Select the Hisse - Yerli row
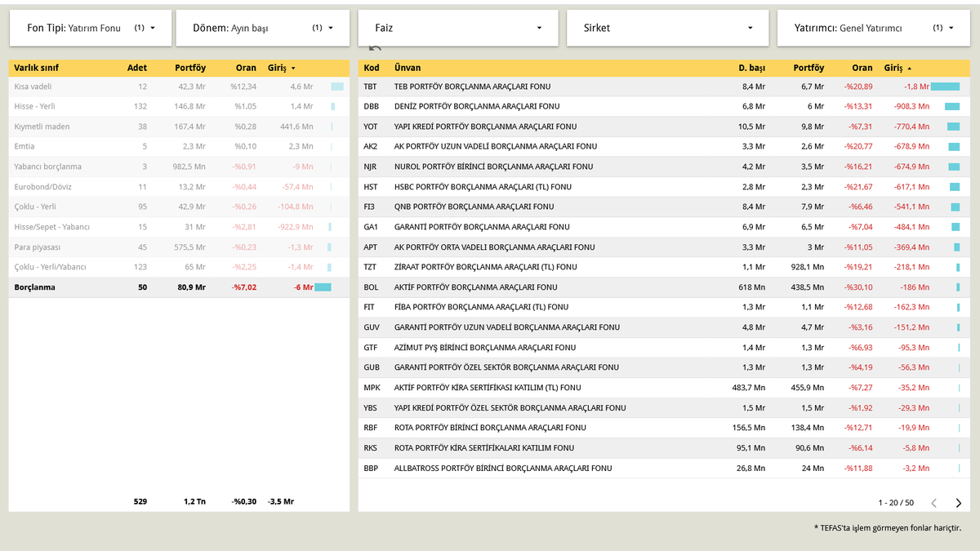 click(x=179, y=106)
